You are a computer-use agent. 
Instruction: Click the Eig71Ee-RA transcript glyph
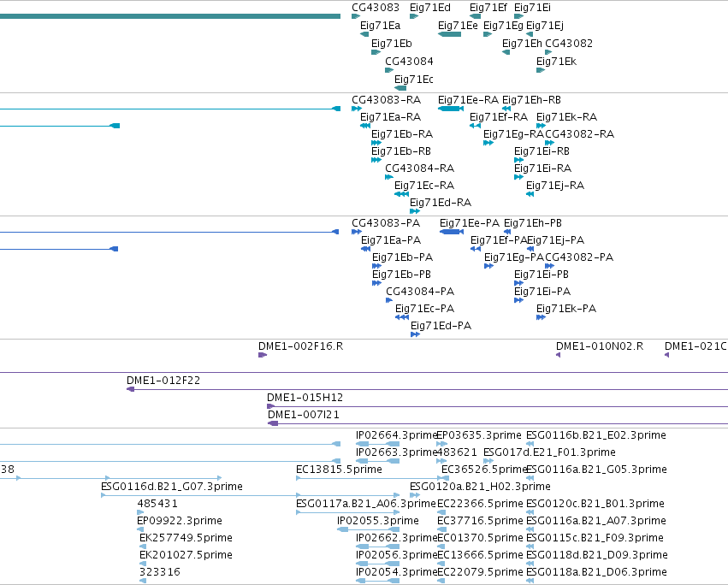point(450,109)
